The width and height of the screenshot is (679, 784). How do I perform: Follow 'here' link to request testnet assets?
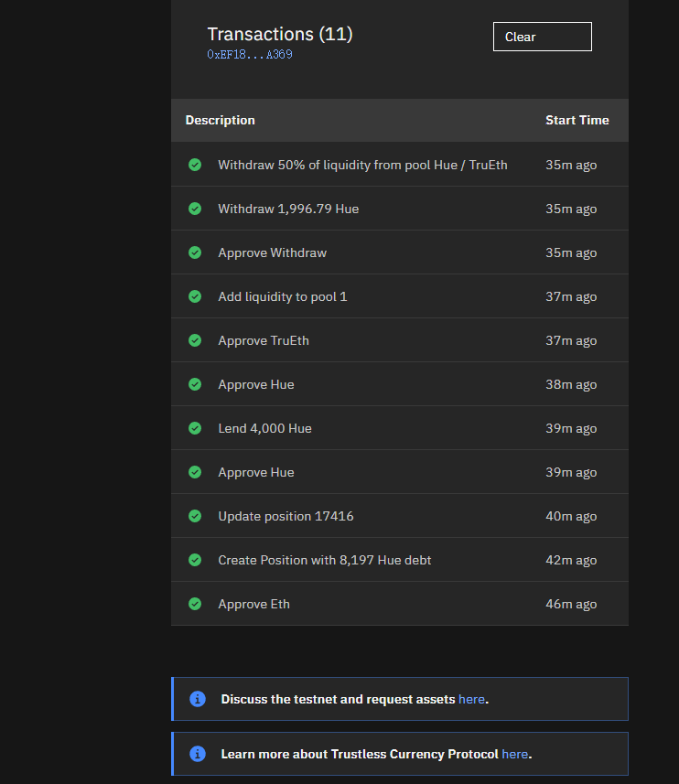coord(471,699)
